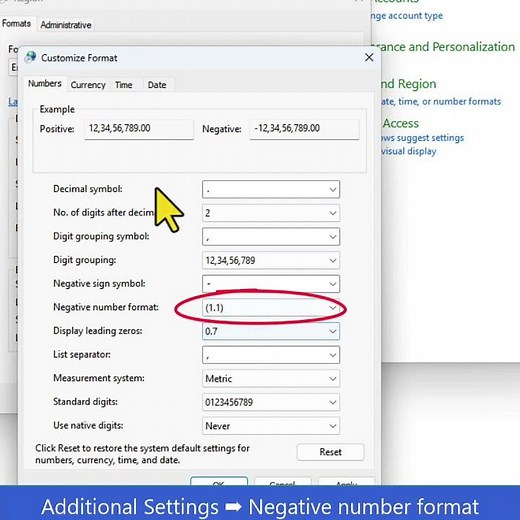Select Formats tab in Region window
The height and width of the screenshot is (520, 520).
pos(16,23)
